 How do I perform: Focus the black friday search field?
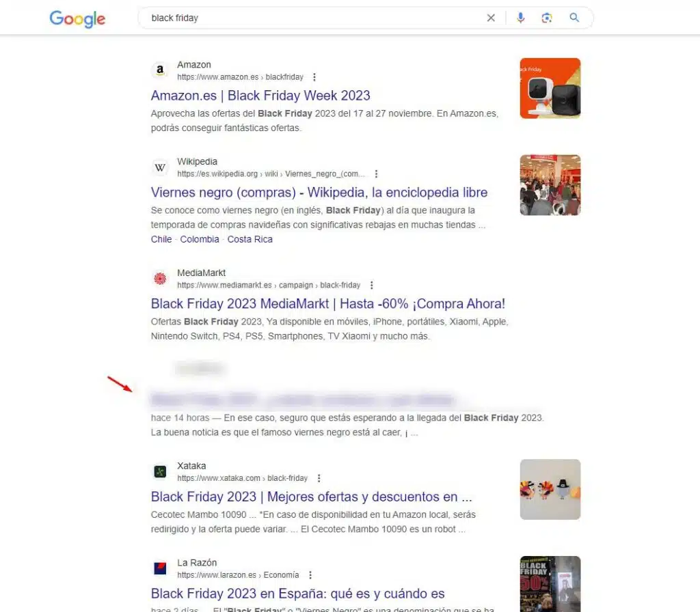[x=312, y=18]
